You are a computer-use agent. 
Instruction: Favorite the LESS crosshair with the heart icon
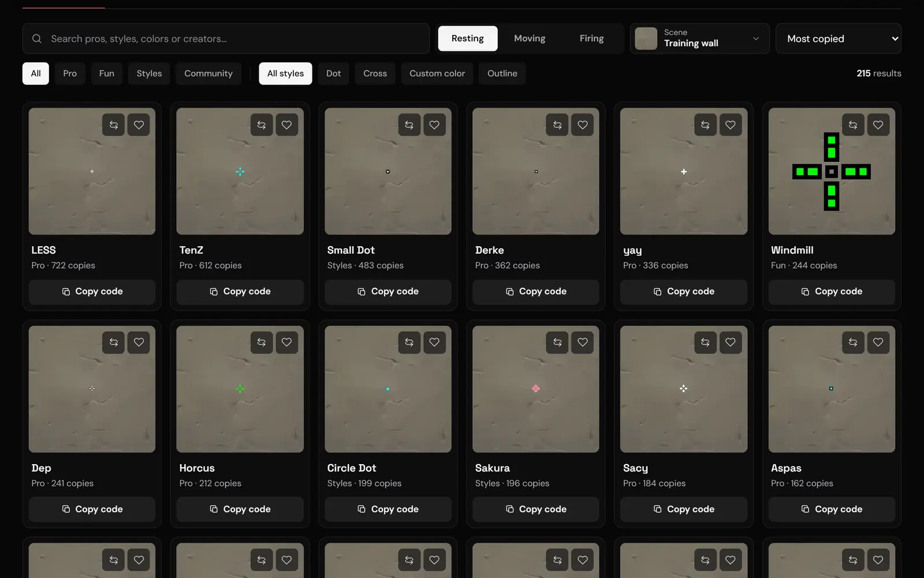[139, 125]
